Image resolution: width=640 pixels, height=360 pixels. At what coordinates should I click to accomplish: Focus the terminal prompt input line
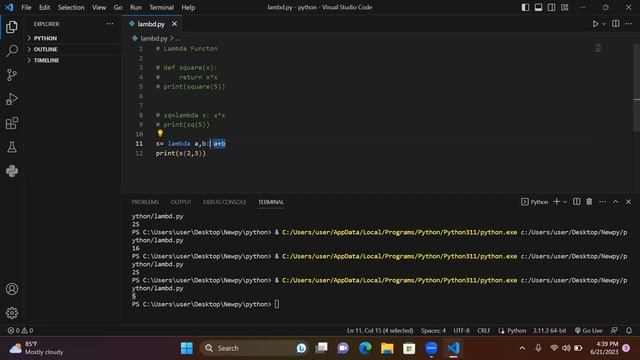click(x=277, y=304)
